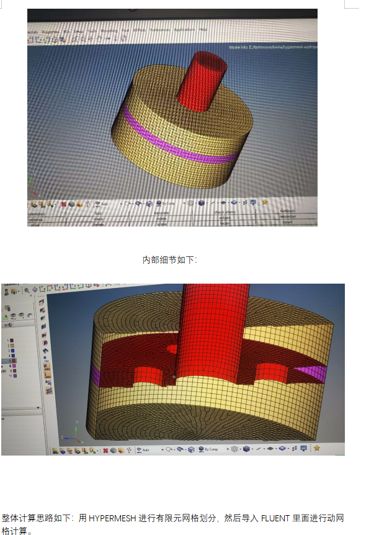392x535 pixels.
Task: Click the find panel button in the first HyperMesh photo
Action: coord(98,214)
